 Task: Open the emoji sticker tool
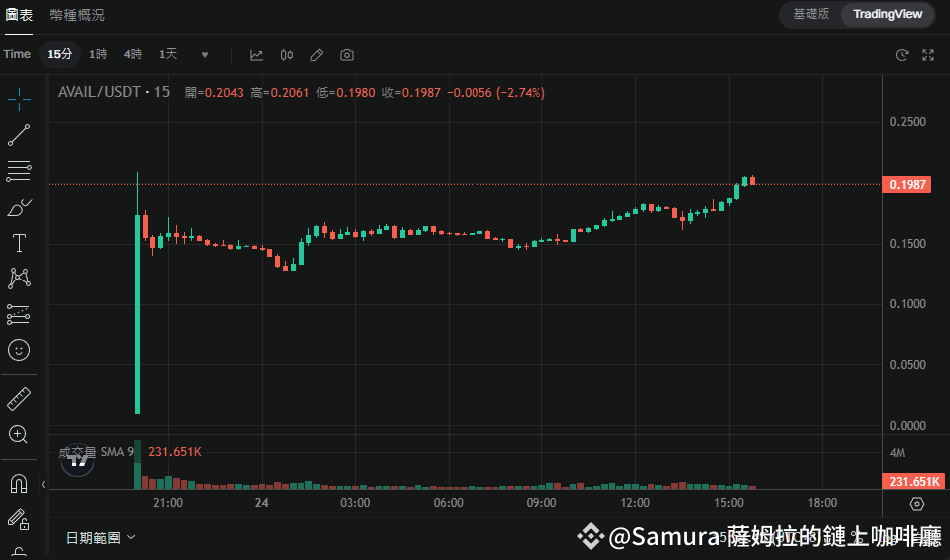point(19,350)
